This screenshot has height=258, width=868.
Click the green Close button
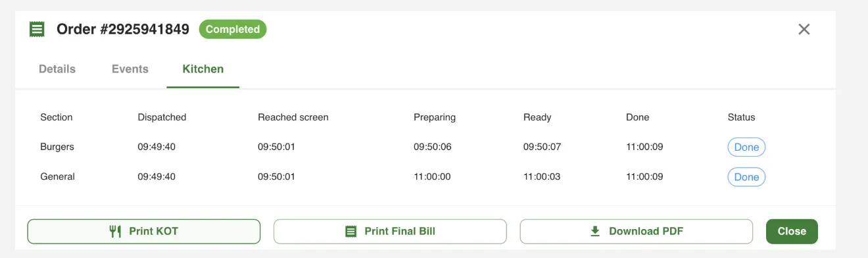[792, 231]
